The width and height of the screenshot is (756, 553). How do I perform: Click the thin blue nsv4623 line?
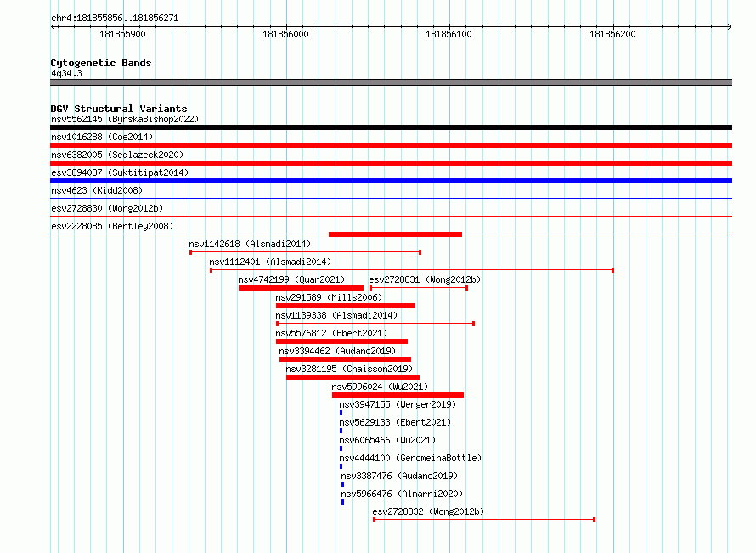(x=391, y=198)
